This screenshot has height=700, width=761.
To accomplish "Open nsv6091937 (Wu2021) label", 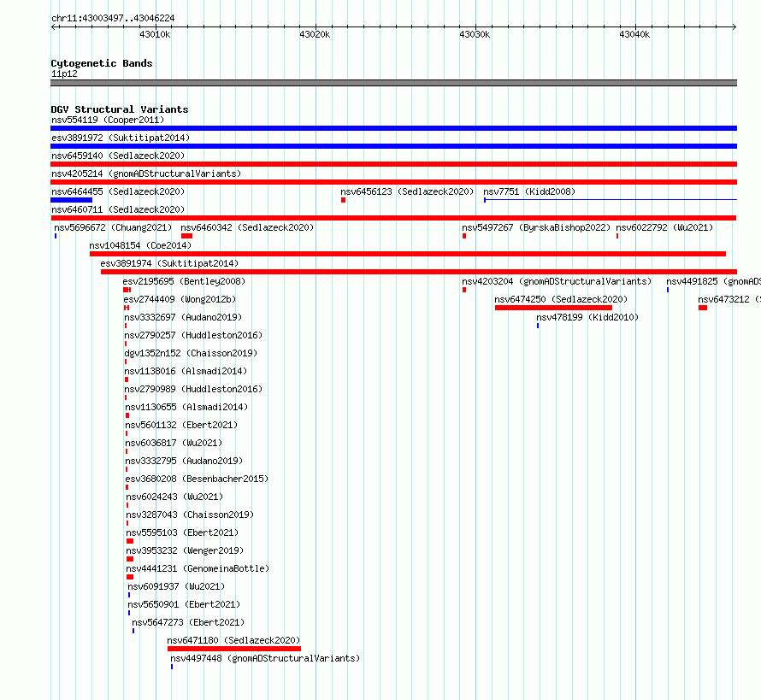I will (176, 586).
